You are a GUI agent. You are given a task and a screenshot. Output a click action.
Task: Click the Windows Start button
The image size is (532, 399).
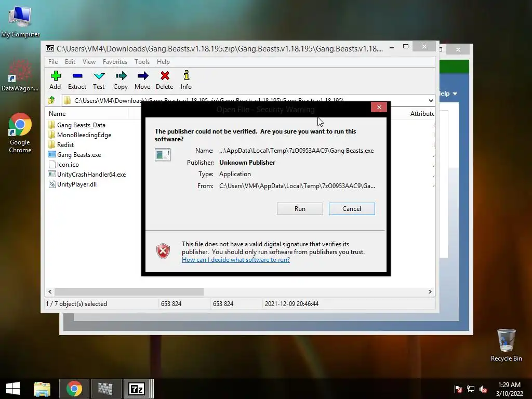[13, 389]
